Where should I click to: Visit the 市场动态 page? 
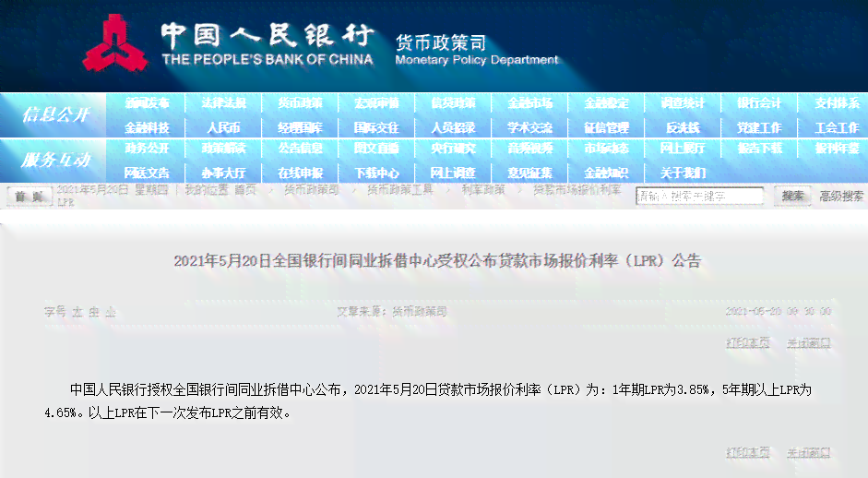[x=606, y=149]
